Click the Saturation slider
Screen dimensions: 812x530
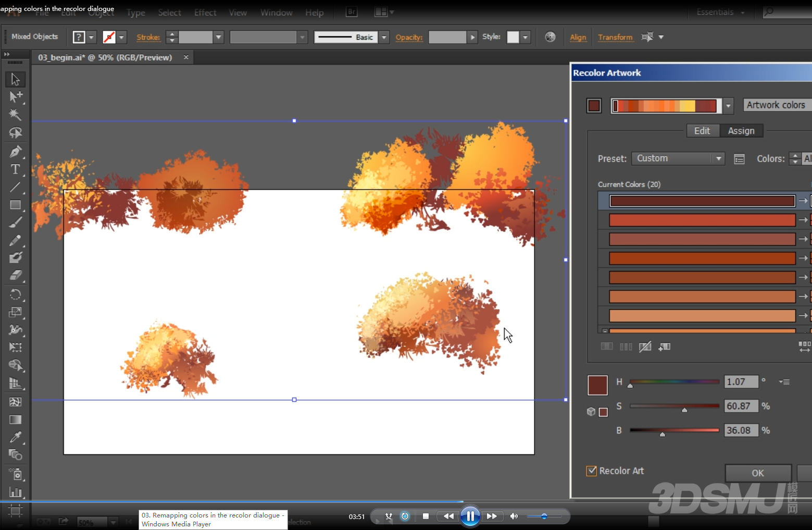click(x=674, y=406)
